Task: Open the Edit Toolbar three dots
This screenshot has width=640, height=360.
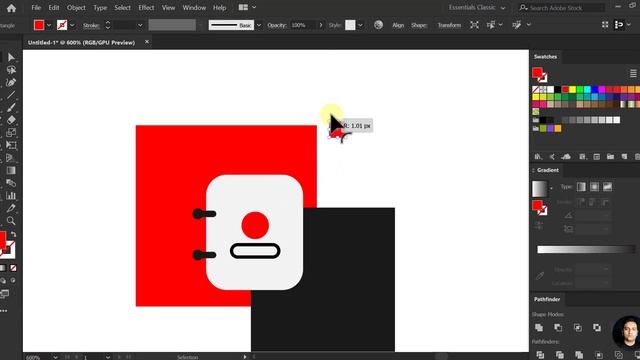Action: 4,311
